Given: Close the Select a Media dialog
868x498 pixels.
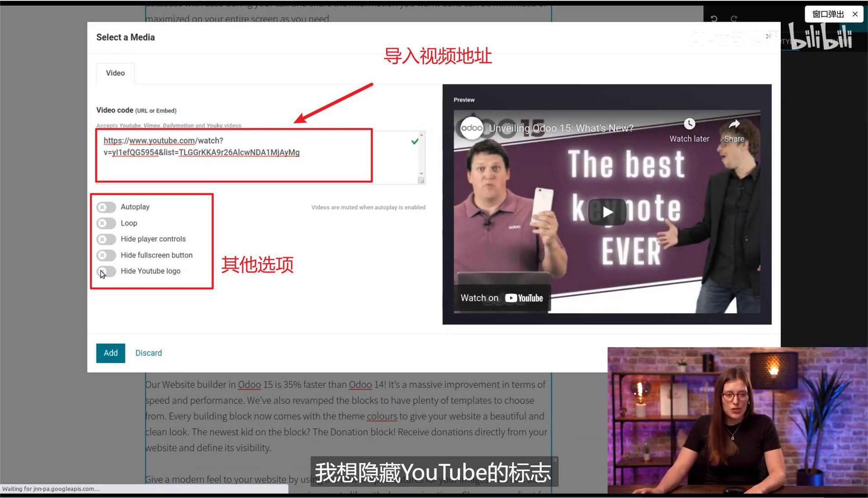Looking at the screenshot, I should (769, 36).
